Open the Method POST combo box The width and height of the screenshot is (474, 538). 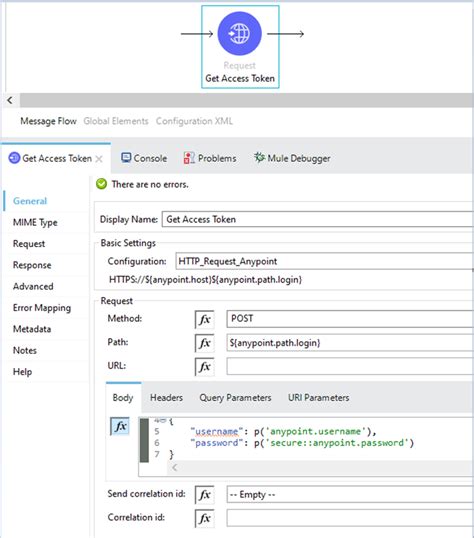coord(350,319)
